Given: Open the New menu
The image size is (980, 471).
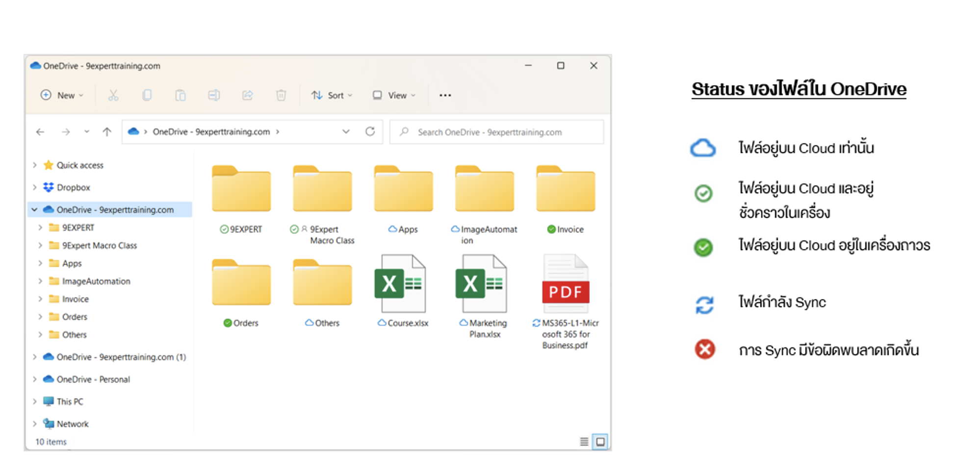Looking at the screenshot, I should coord(62,95).
